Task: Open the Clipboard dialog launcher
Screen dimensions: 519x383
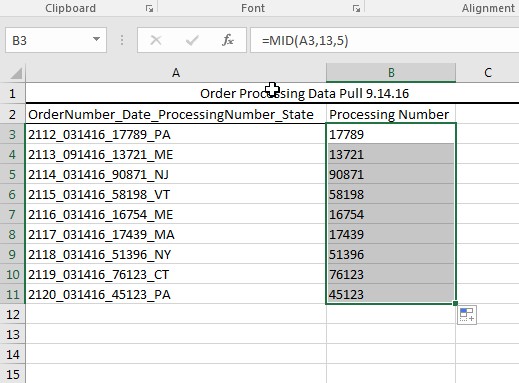Action: coord(149,9)
